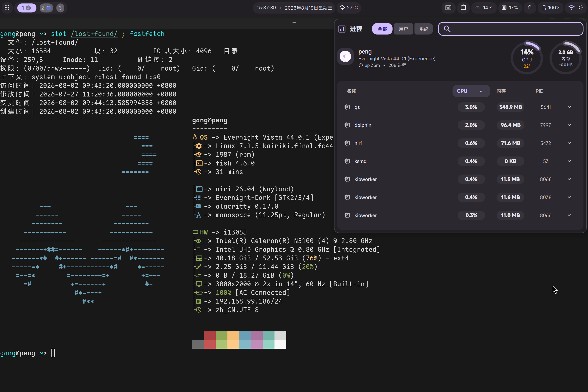Click the 348.9 MB memory value for qs
This screenshot has width=588, height=392.
point(511,107)
